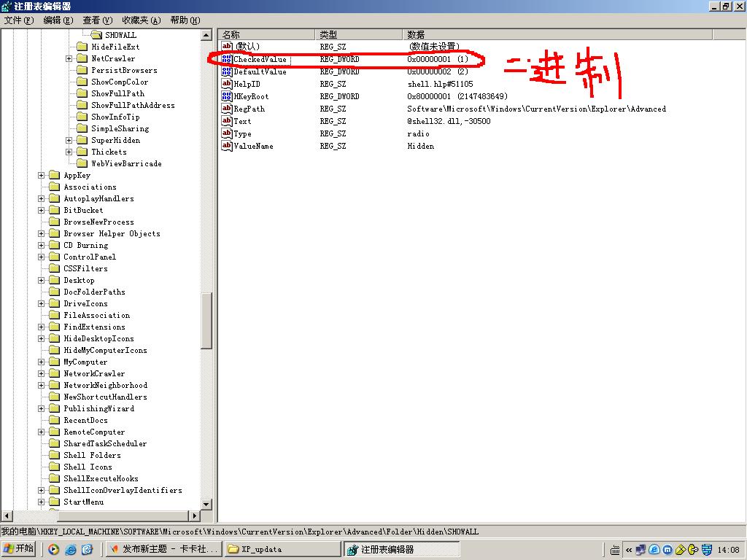The height and width of the screenshot is (560, 747).
Task: Click the AppKey folder icon
Action: pyautogui.click(x=55, y=175)
